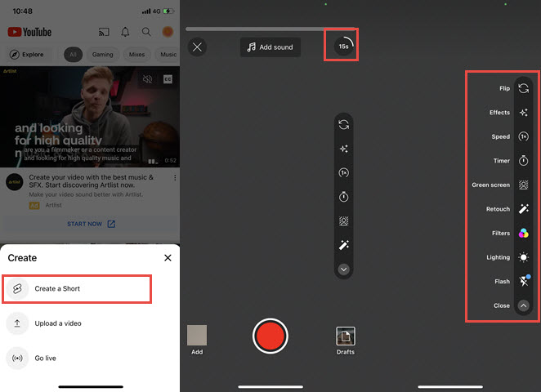Viewport: 541px width, 392px height.
Task: Select the Gaming filter chip
Action: click(102, 55)
